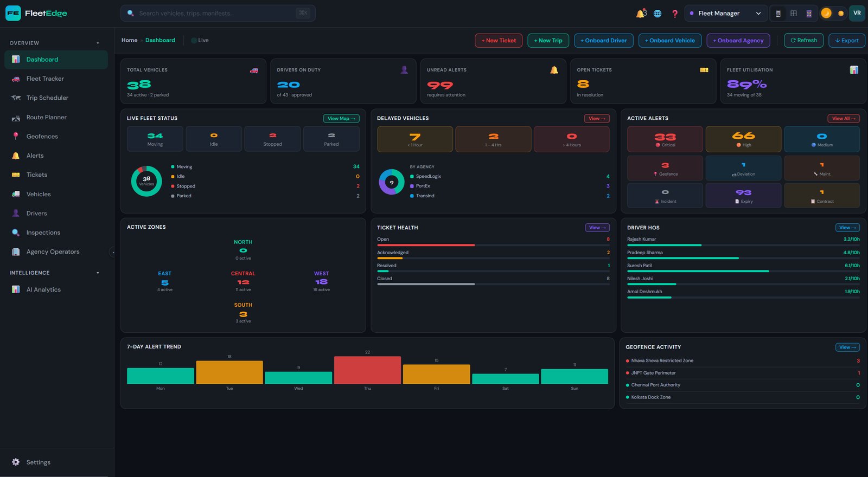Click Rajesh Kumar's HOS progress bar
This screenshot has width=868, height=477.
pyautogui.click(x=743, y=245)
